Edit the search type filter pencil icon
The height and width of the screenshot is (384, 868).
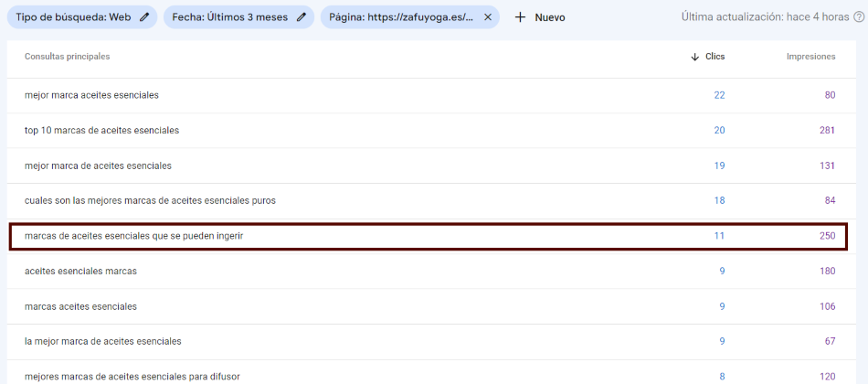[144, 17]
